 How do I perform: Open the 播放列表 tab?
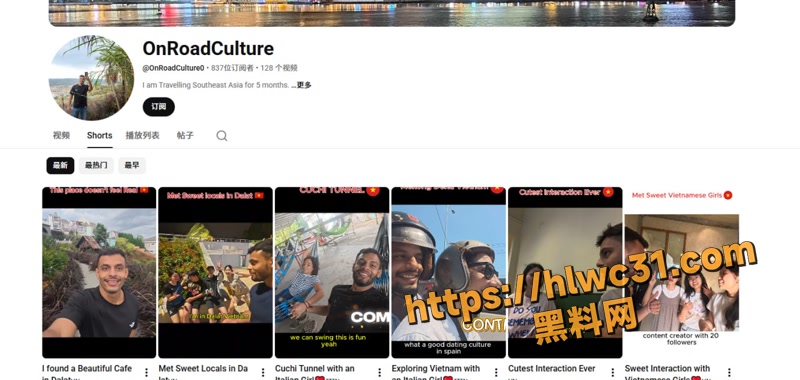(143, 135)
